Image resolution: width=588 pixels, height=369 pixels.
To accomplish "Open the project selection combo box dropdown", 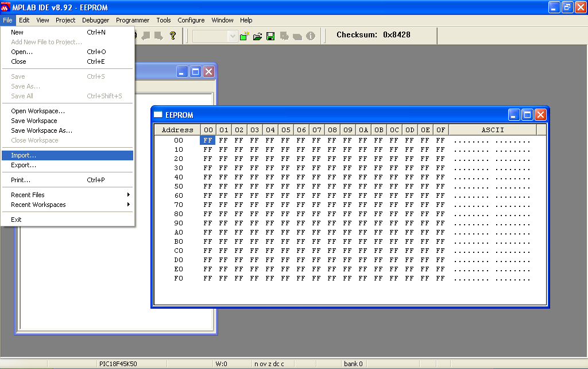I will coord(233,36).
